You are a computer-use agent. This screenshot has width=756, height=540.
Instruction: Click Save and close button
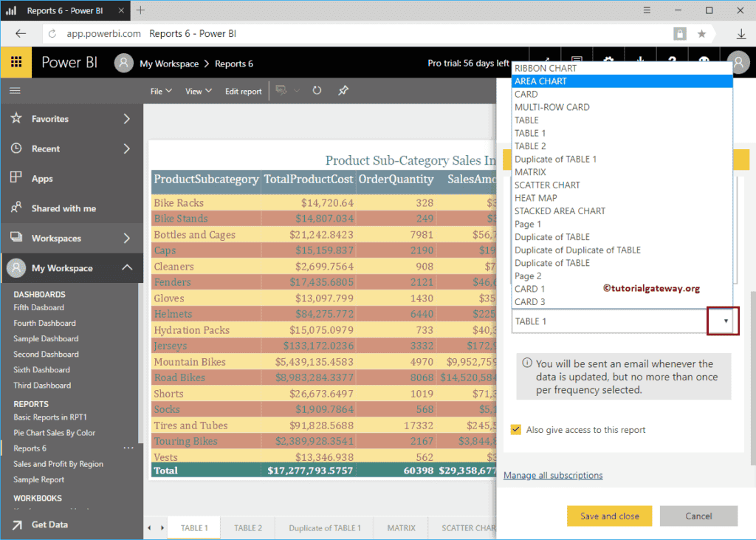(x=609, y=516)
